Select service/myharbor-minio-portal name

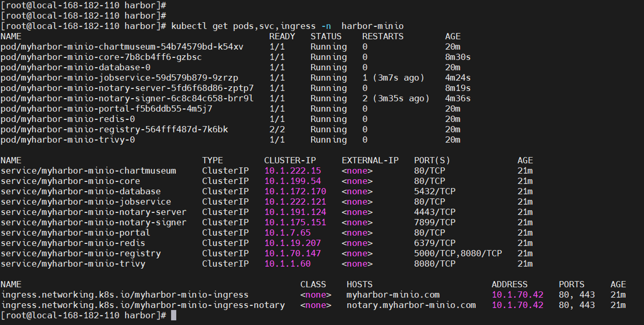pos(75,232)
